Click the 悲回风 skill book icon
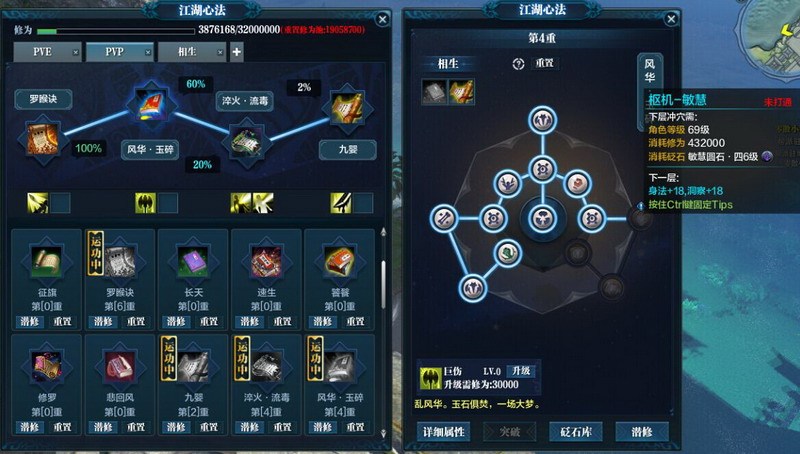Image resolution: width=800 pixels, height=454 pixels. pos(120,366)
